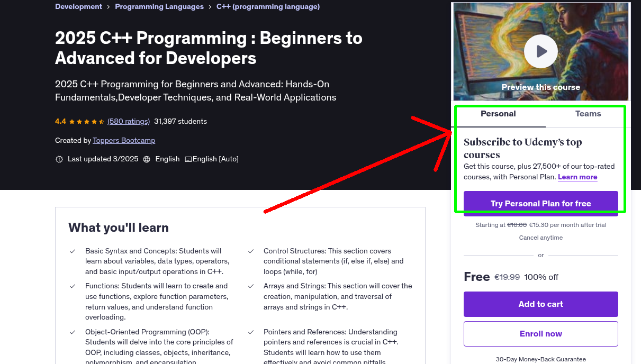Open the Learn more link
The width and height of the screenshot is (641, 364).
577,177
